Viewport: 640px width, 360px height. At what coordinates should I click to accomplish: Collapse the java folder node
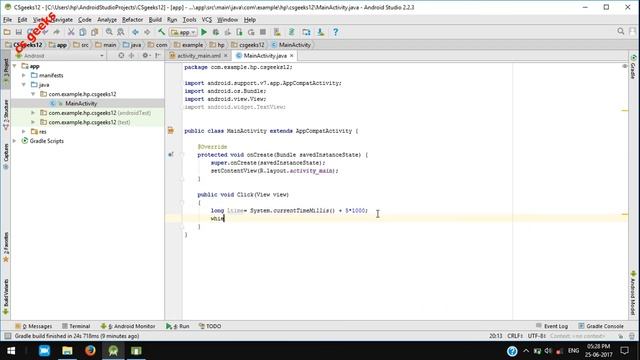tap(24, 84)
